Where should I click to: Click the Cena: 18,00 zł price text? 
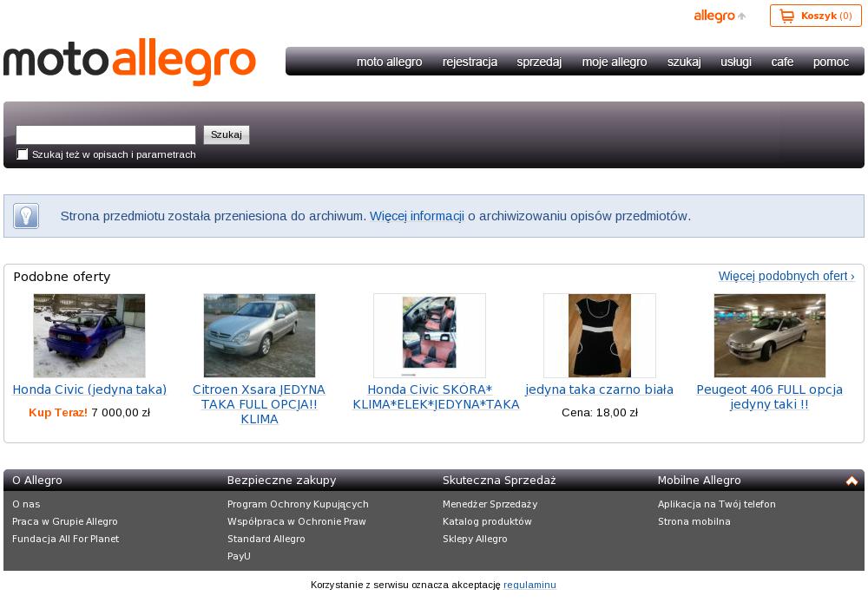tap(600, 413)
